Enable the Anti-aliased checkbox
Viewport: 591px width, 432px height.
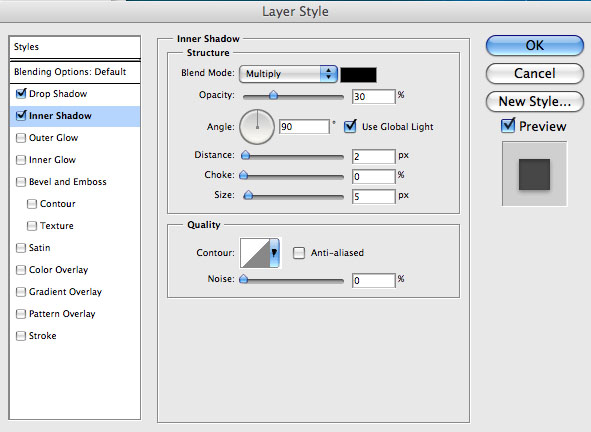point(299,253)
